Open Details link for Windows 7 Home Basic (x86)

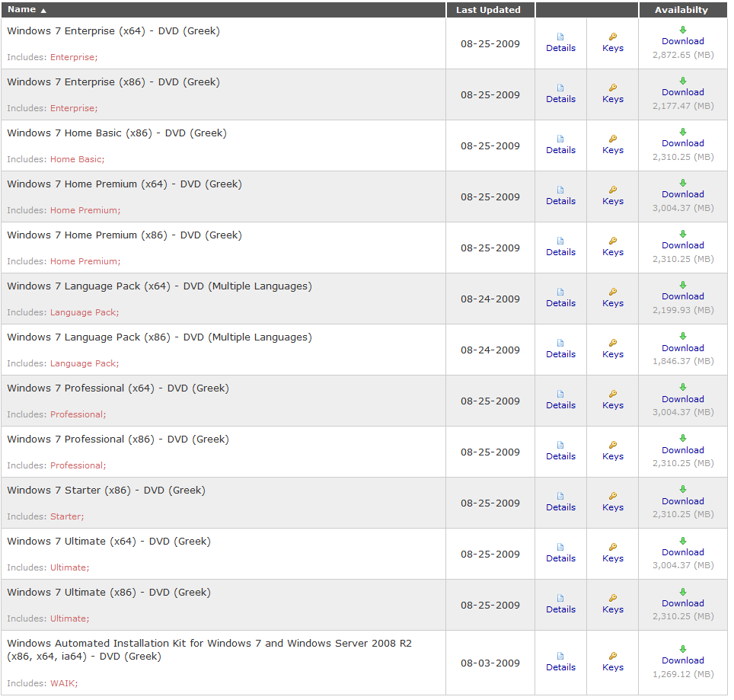[560, 150]
